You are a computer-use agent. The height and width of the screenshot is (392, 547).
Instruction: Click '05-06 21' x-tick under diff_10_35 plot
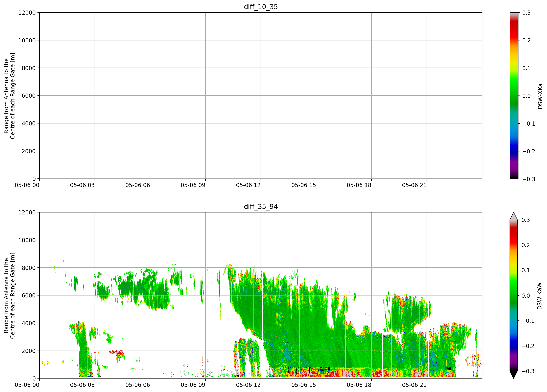pyautogui.click(x=414, y=185)
